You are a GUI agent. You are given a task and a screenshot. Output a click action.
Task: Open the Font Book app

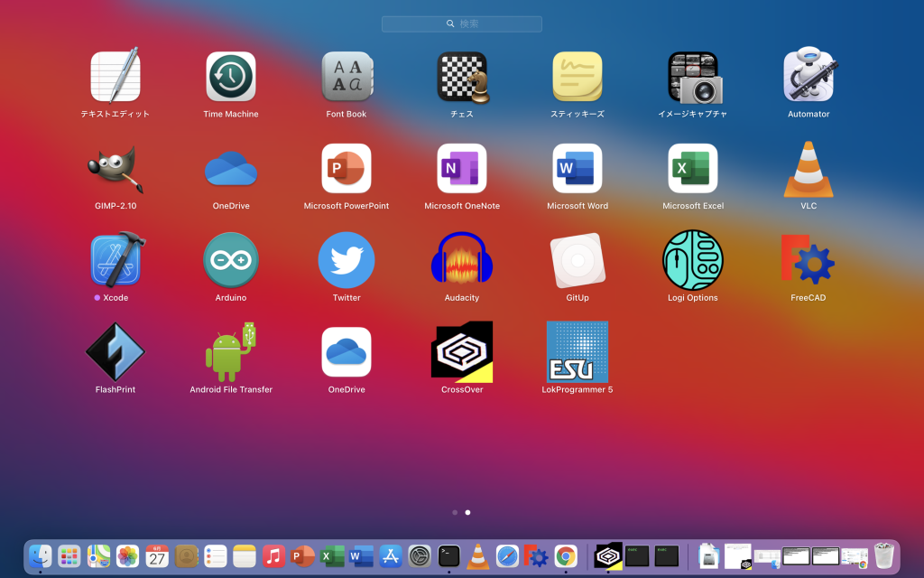(346, 77)
